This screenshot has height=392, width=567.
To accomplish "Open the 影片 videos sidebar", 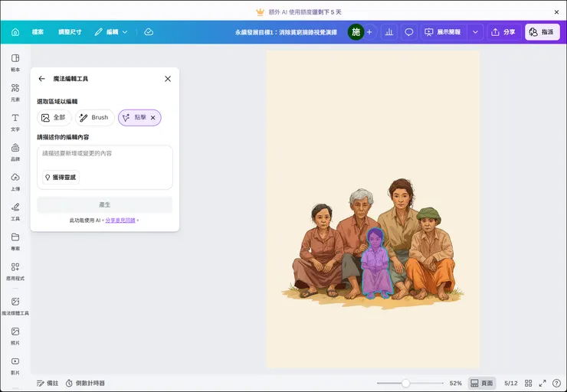I will 15,366.
